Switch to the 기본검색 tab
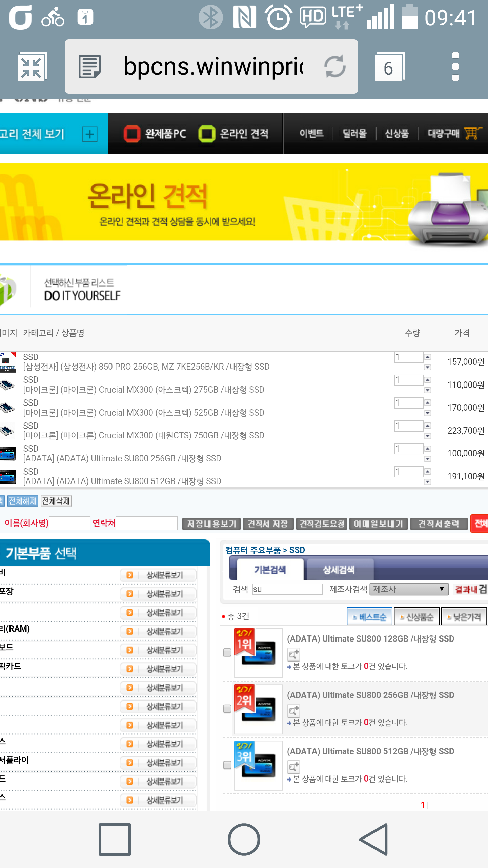 coord(270,570)
